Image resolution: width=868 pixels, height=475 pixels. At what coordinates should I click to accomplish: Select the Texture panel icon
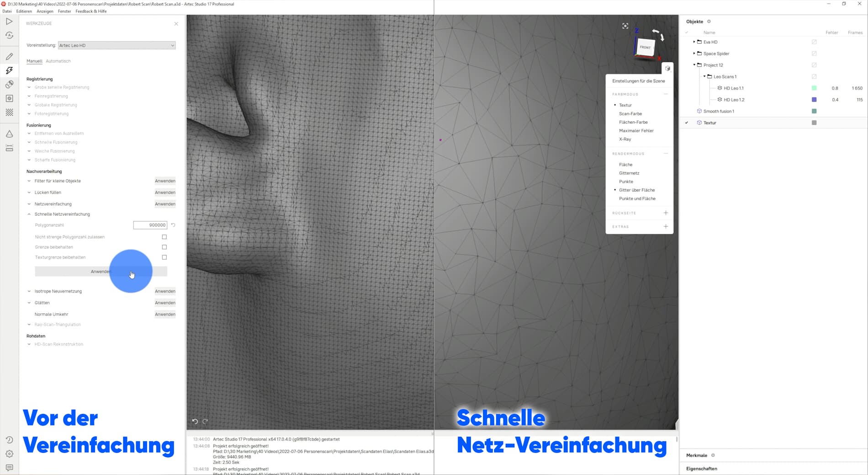[9, 98]
